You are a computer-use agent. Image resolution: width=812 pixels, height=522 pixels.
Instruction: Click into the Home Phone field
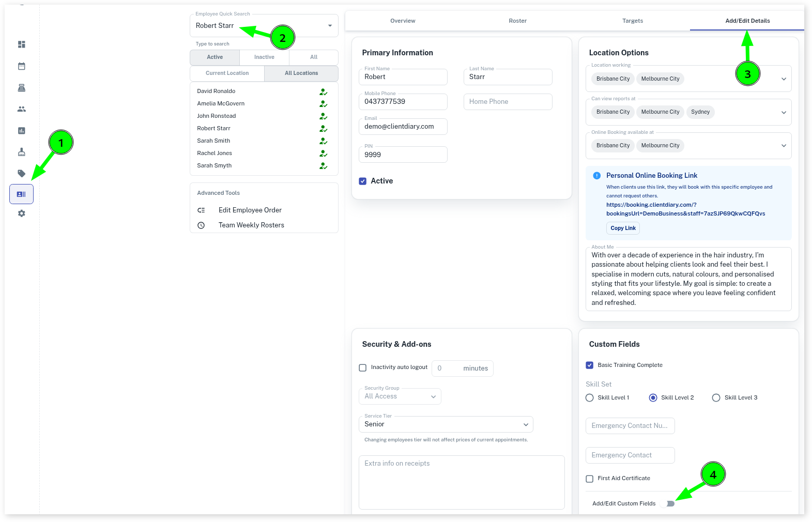coord(508,102)
